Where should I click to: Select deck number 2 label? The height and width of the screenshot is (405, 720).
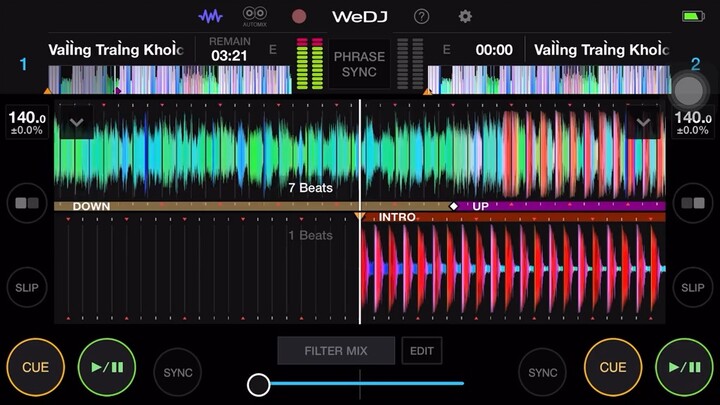click(695, 64)
